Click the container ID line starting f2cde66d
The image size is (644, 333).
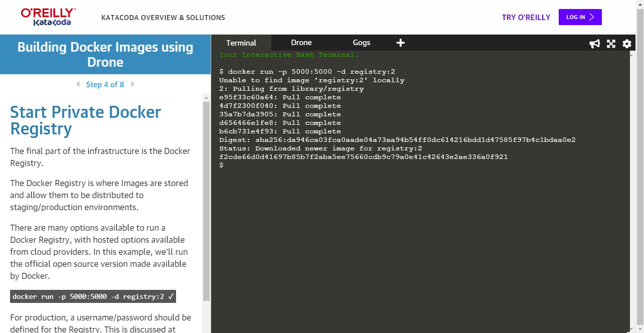pyautogui.click(x=364, y=157)
